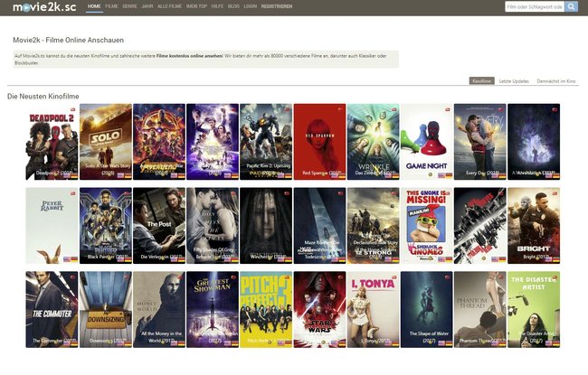Expand the JAHR navigation menu

(147, 6)
